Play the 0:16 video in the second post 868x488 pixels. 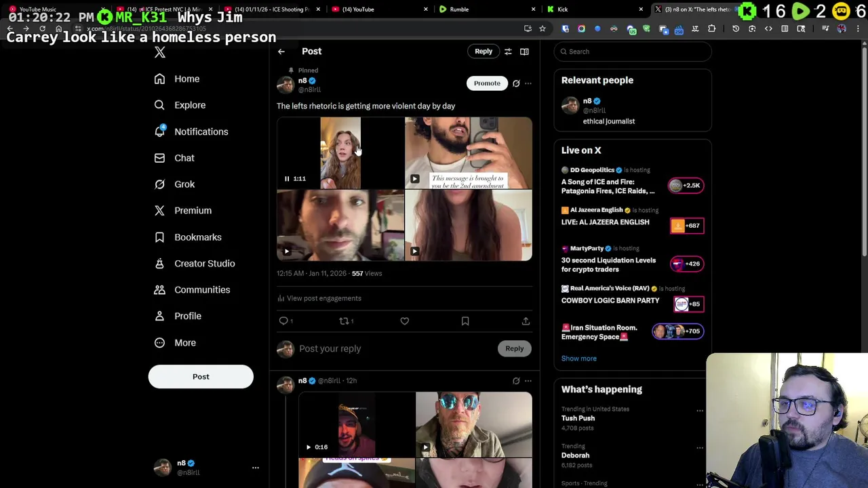pos(309,447)
